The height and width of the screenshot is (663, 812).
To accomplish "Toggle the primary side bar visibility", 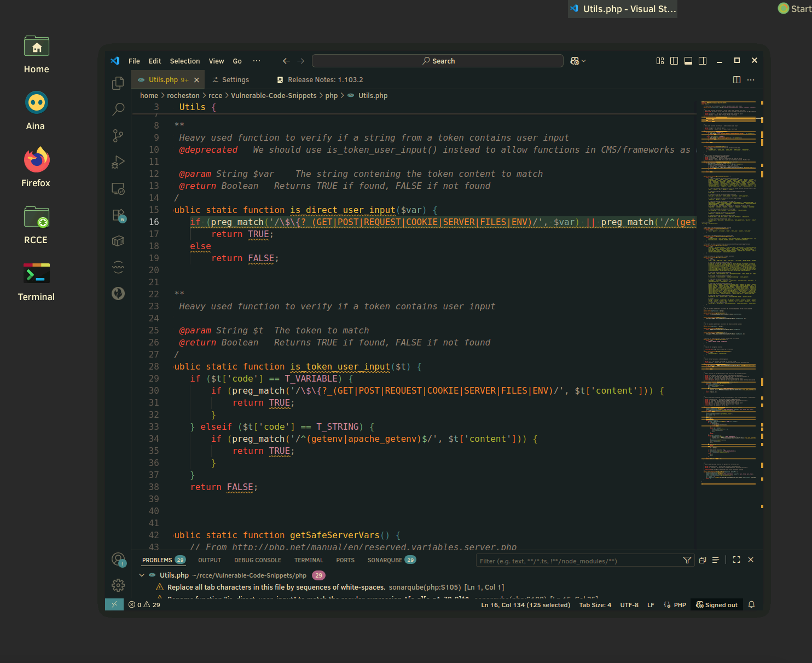I will 674,61.
